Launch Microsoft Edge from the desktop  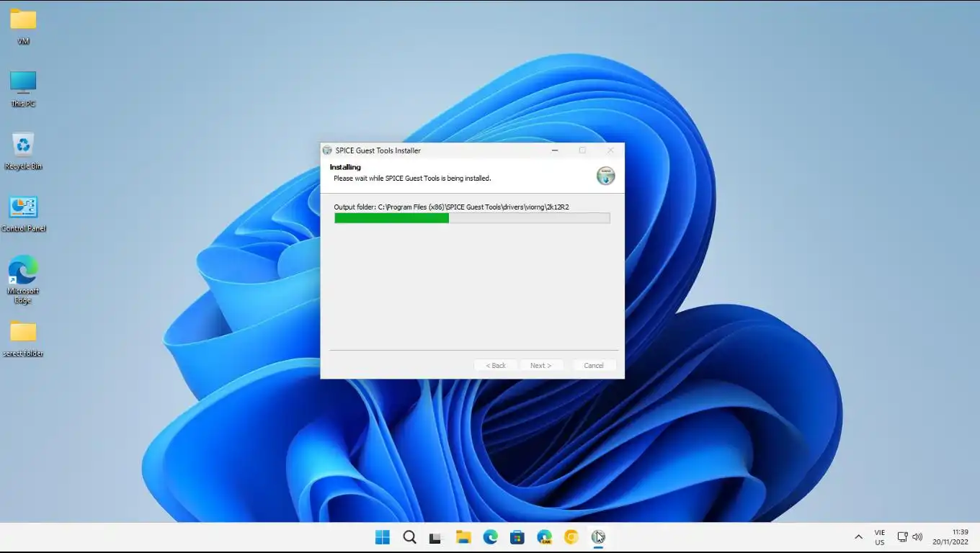click(x=23, y=279)
